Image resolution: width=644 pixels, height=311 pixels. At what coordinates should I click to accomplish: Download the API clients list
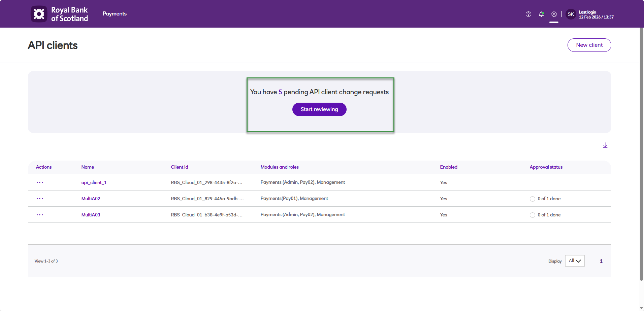(x=605, y=145)
